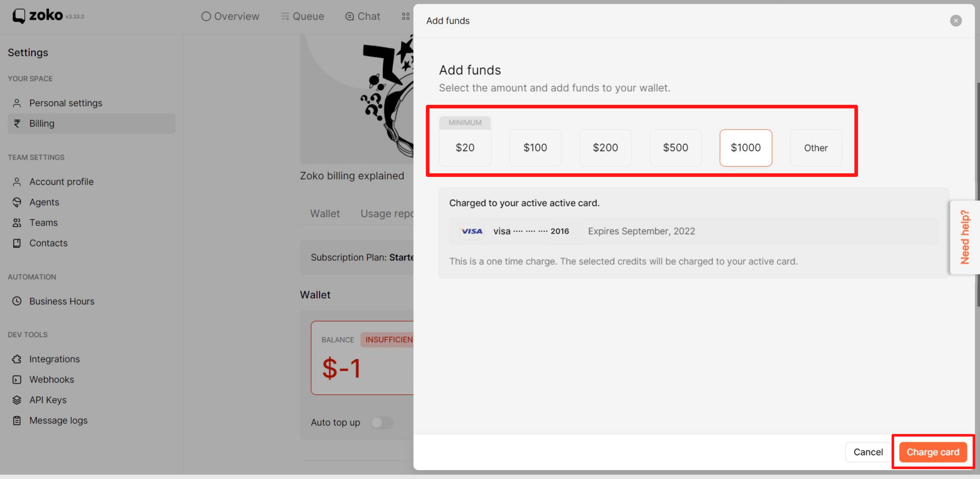Click the Agents headset icon
The height and width of the screenshot is (479, 980).
point(17,202)
